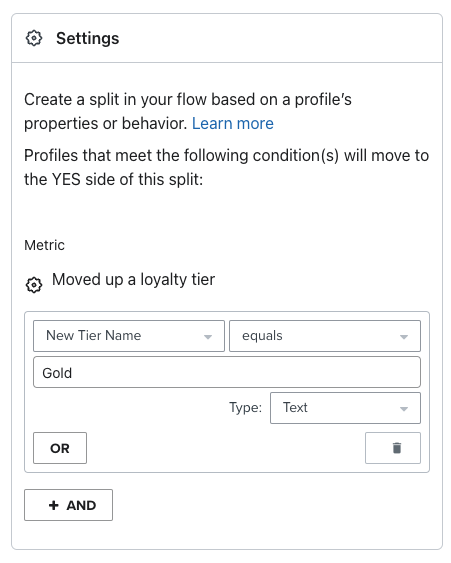The width and height of the screenshot is (451, 563).
Task: Click the plus icon on the AND button
Action: click(x=54, y=505)
